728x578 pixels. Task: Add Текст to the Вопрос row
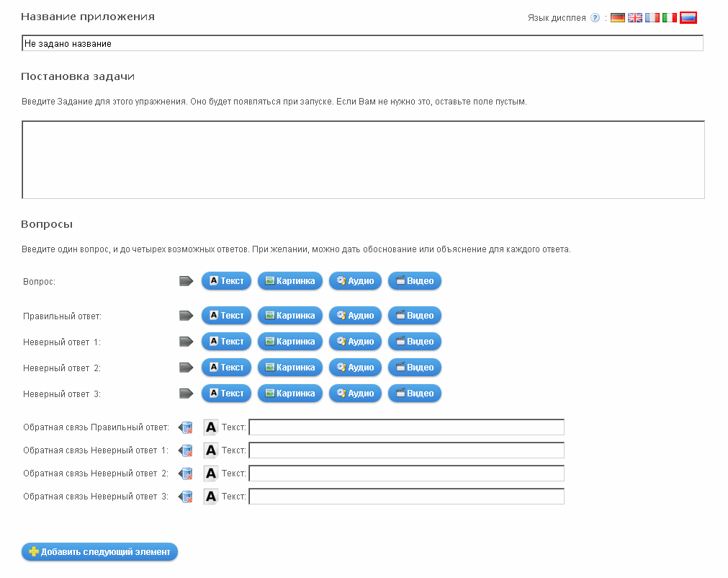(x=227, y=280)
